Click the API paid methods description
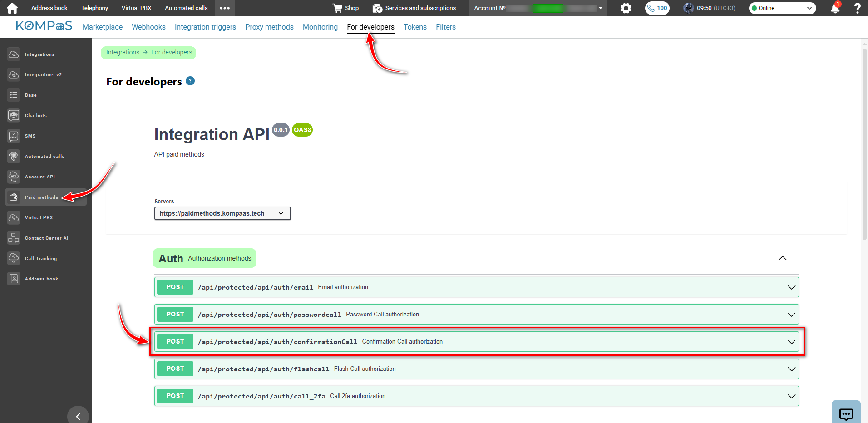 point(179,155)
